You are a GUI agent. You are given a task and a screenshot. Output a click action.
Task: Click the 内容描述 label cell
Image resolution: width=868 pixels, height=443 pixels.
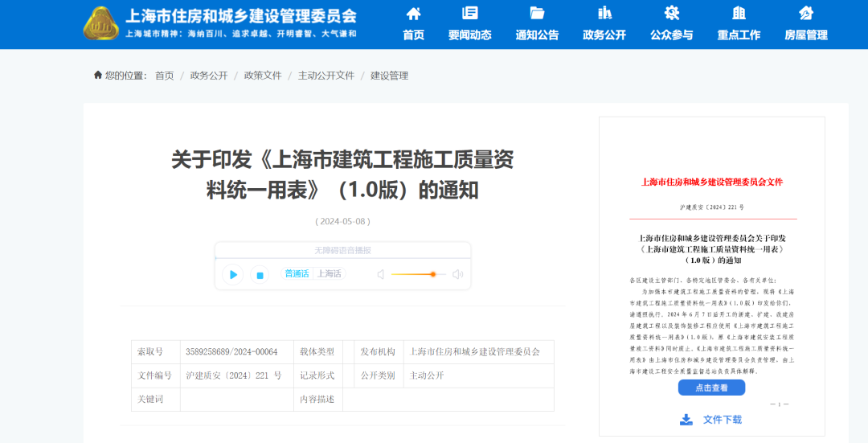point(317,400)
